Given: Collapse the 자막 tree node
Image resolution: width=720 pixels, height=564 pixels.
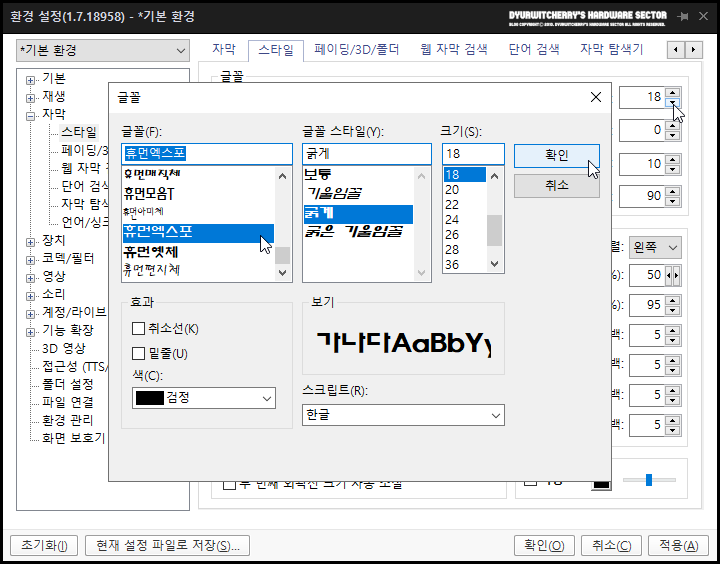Looking at the screenshot, I should coord(30,116).
